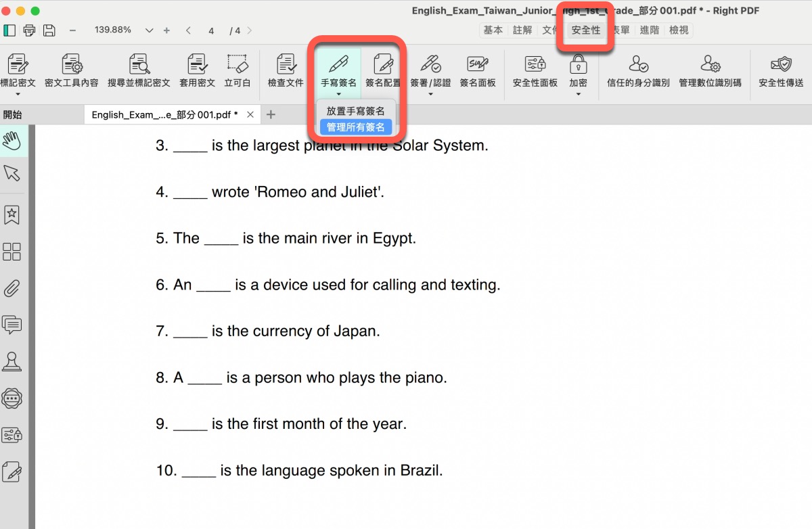This screenshot has height=529, width=812.
Task: Open the attachments paperclip panel
Action: [x=12, y=289]
